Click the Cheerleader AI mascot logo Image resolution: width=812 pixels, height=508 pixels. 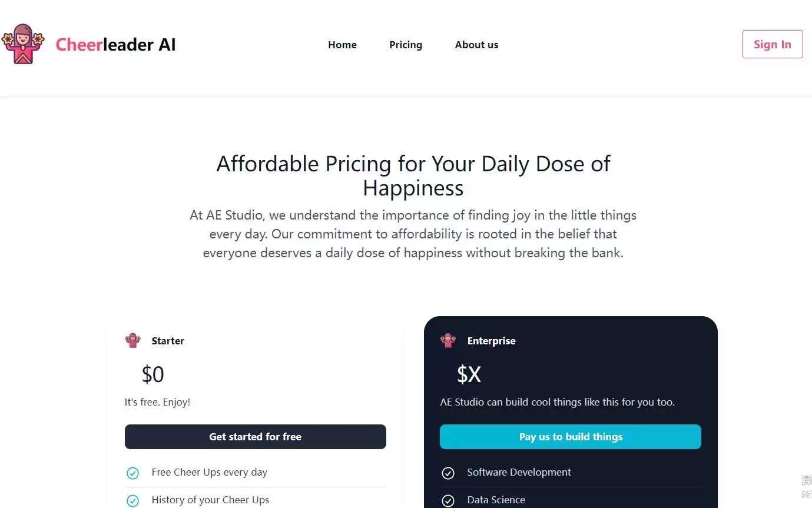pyautogui.click(x=23, y=44)
